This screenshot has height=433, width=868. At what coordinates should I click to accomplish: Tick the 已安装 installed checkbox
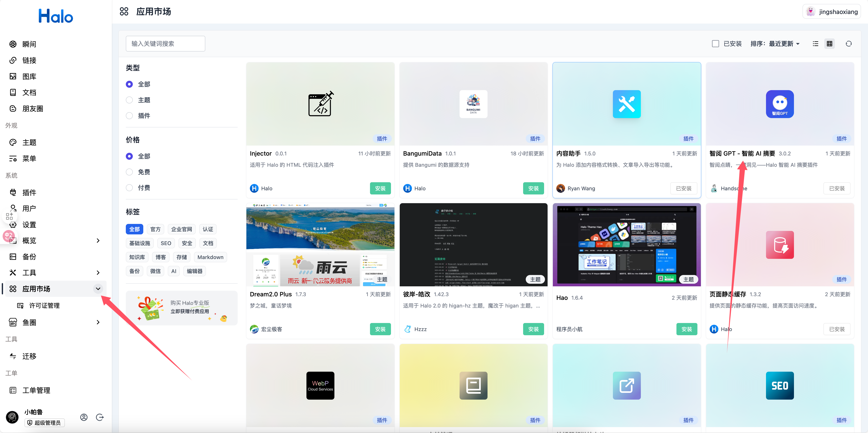point(715,44)
